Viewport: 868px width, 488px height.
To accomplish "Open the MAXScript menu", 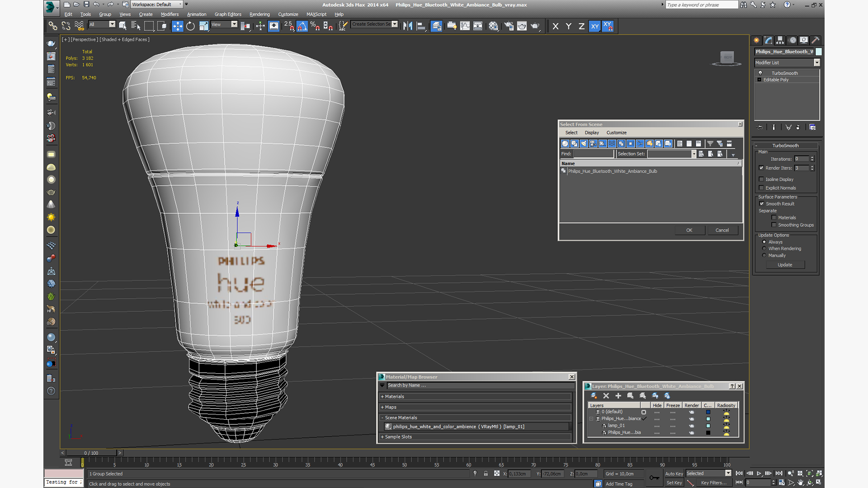I will point(316,14).
